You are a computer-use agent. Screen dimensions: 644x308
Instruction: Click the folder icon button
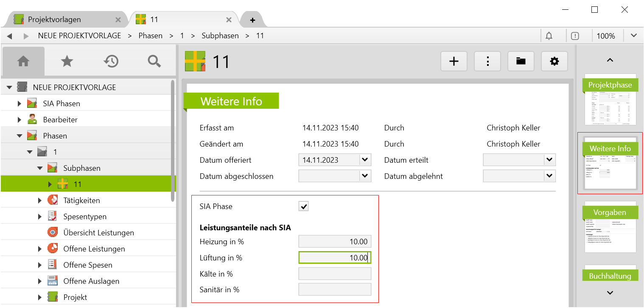[521, 61]
